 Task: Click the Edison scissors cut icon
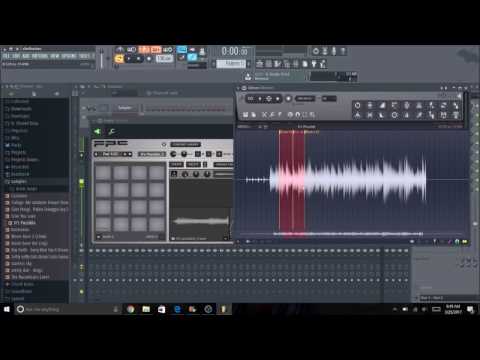pyautogui.click(x=264, y=115)
